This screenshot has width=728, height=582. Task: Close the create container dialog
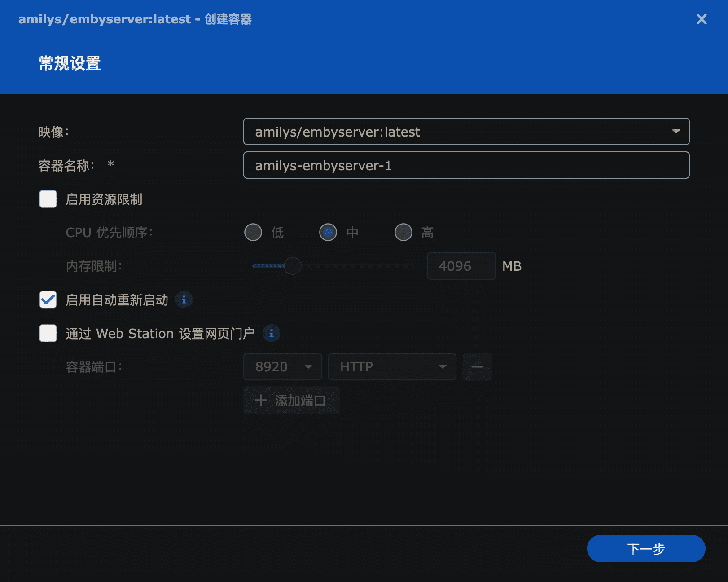(702, 19)
